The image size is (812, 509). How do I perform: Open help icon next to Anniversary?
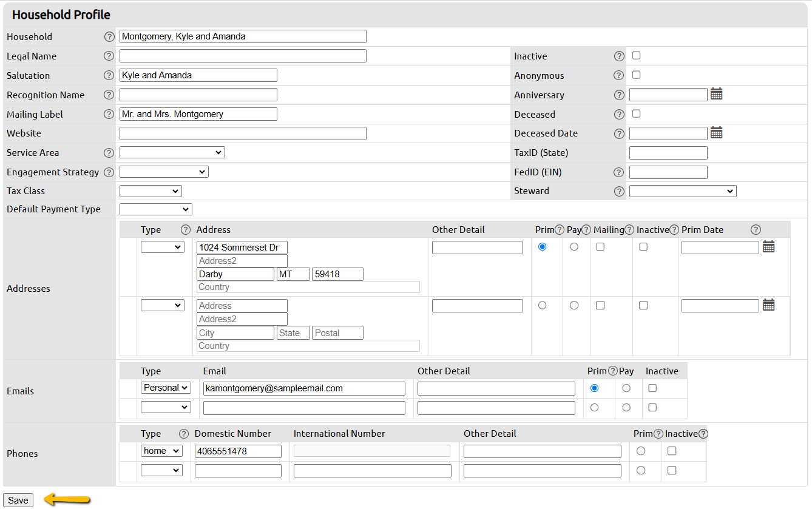(x=619, y=95)
